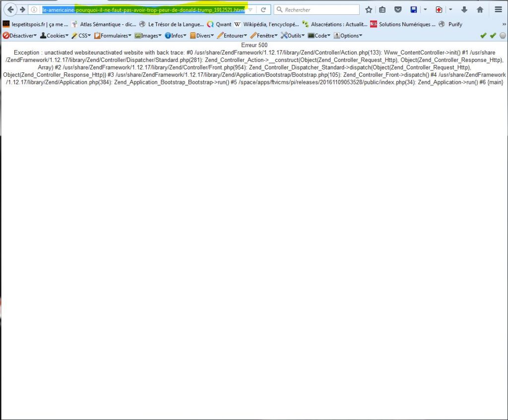Show site information for this page
Image resolution: width=508 pixels, height=420 pixels.
[x=34, y=10]
